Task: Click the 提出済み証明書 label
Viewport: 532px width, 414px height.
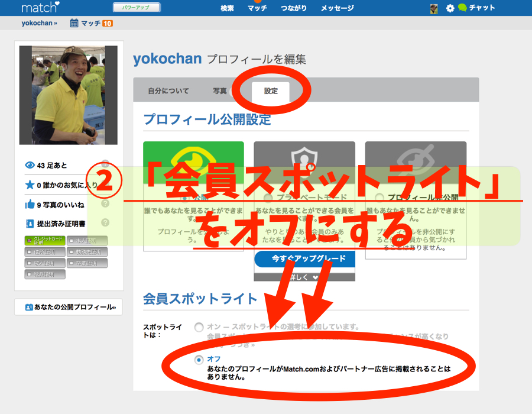Action: point(61,224)
